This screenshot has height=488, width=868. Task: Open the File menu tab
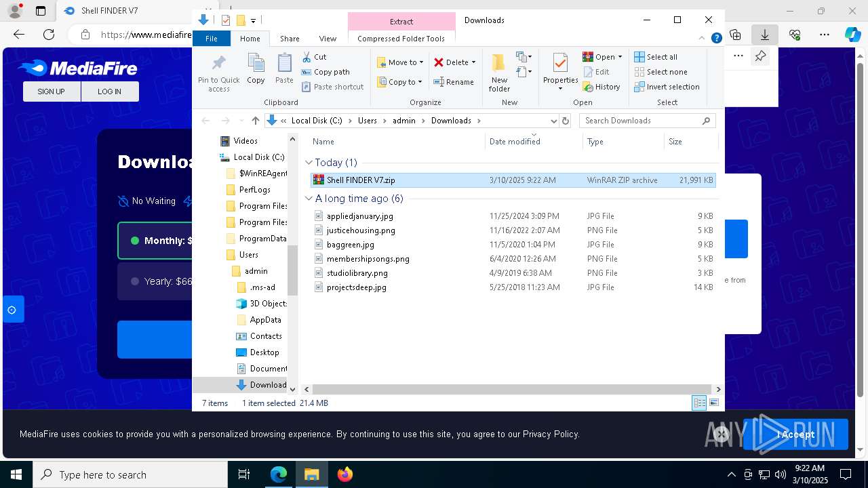[212, 39]
